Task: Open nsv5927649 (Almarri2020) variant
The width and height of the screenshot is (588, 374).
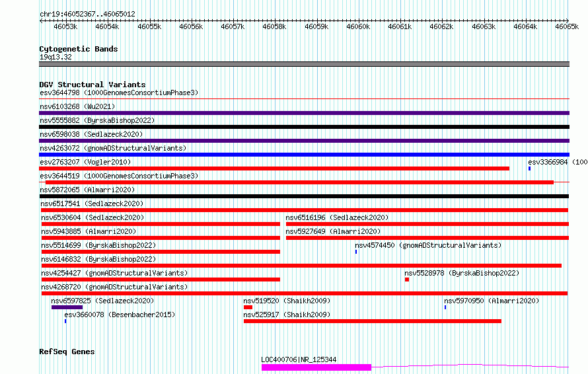Action: 333,231
